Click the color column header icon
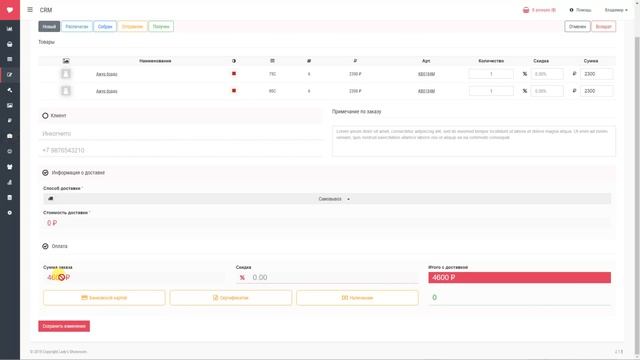Viewport: 640px width, 360px height. tap(234, 61)
